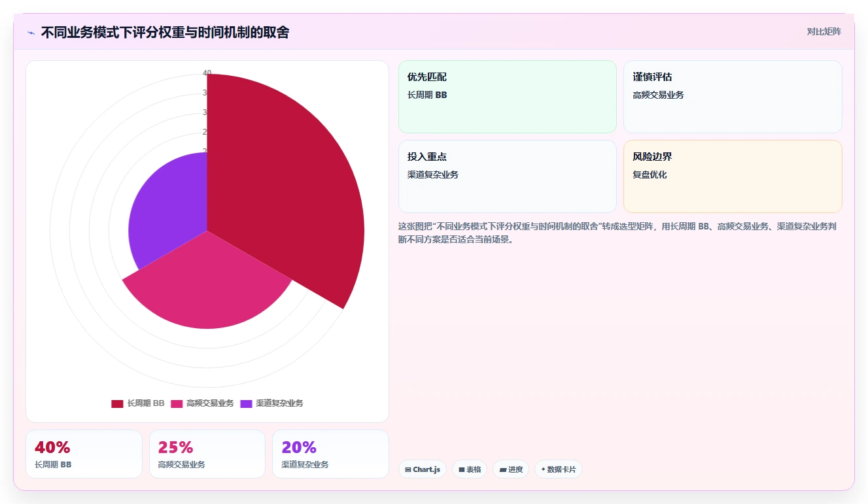The image size is (868, 504).
Task: Click the 对比矩阵 label in header
Action: click(x=824, y=32)
